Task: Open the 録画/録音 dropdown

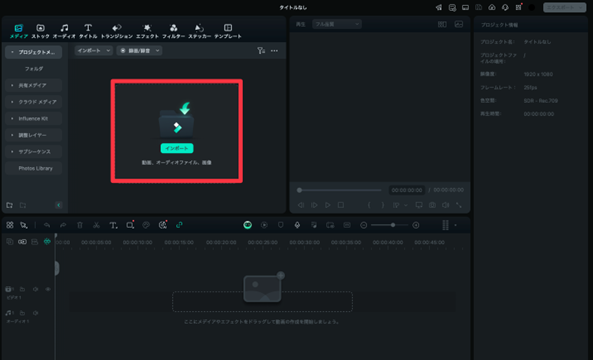Action: [x=139, y=51]
